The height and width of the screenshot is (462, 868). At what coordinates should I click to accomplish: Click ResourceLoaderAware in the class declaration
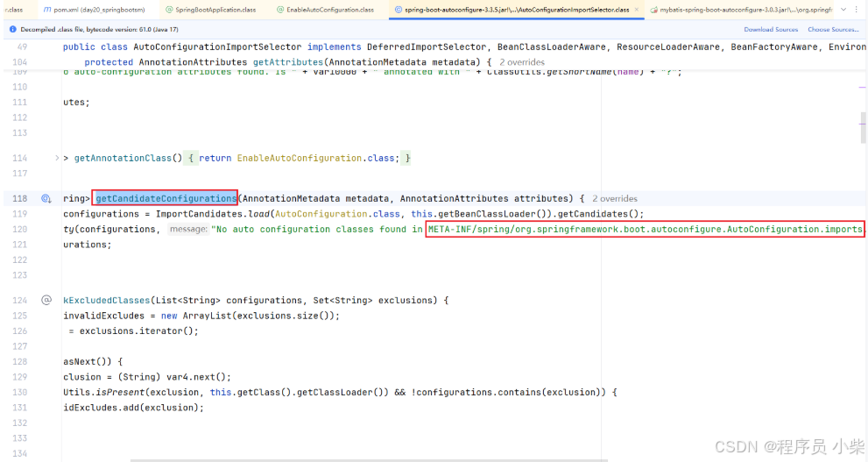[668, 47]
